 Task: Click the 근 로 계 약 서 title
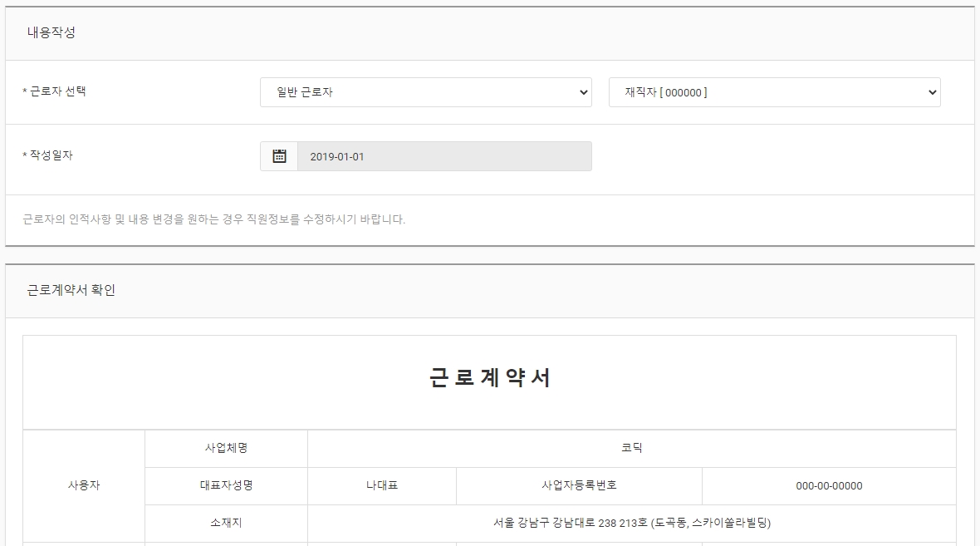tap(489, 378)
